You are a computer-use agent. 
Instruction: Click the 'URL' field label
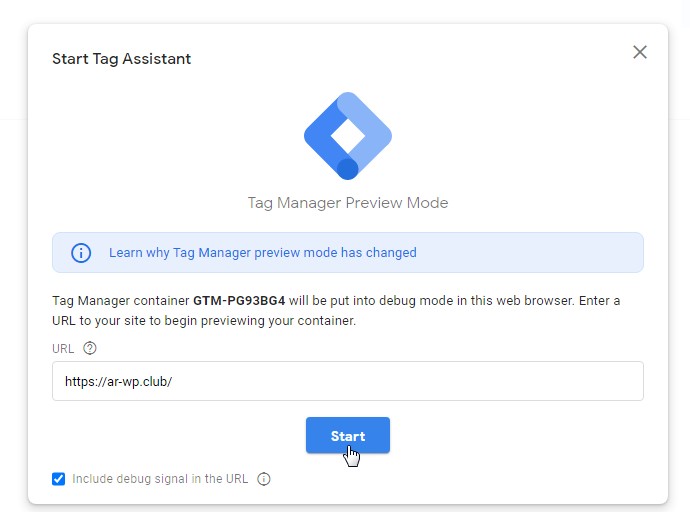coord(63,348)
